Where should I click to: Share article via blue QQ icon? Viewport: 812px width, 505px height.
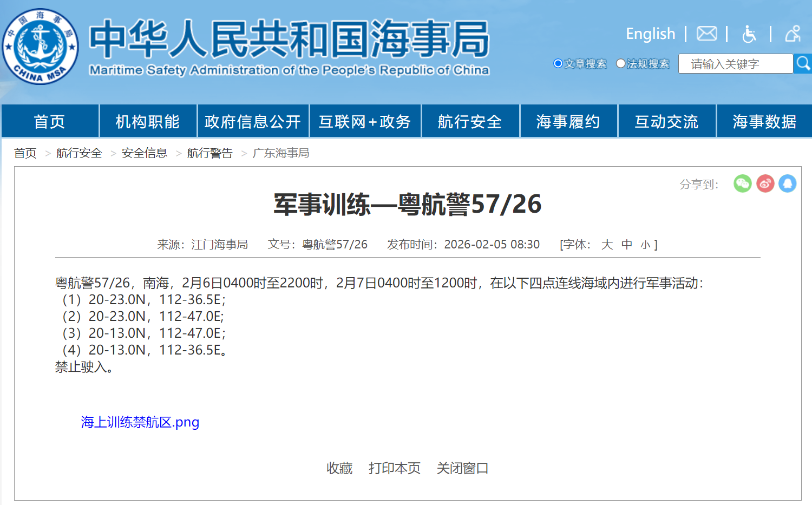click(x=787, y=183)
